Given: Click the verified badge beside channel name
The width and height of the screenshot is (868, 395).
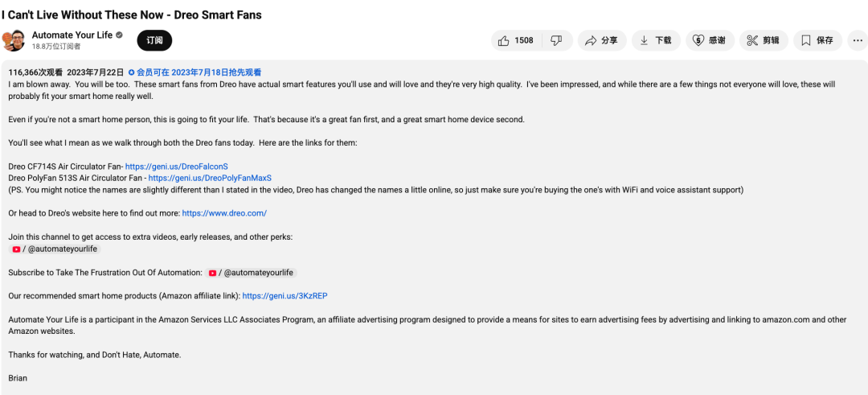Looking at the screenshot, I should click(118, 35).
